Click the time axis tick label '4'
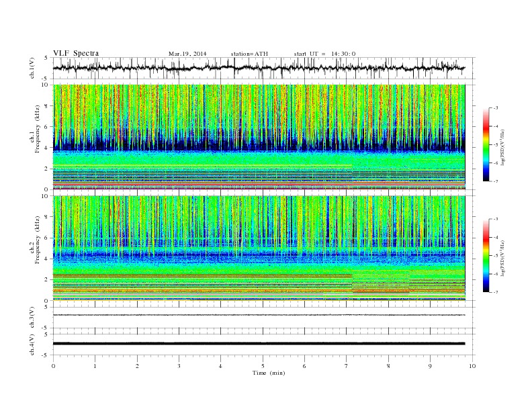The height and width of the screenshot is (411, 532). tap(221, 366)
